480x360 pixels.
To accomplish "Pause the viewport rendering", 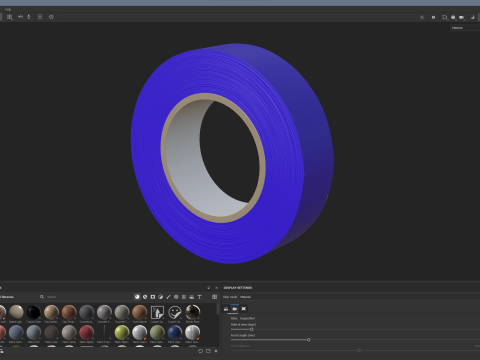I will pyautogui.click(x=433, y=17).
